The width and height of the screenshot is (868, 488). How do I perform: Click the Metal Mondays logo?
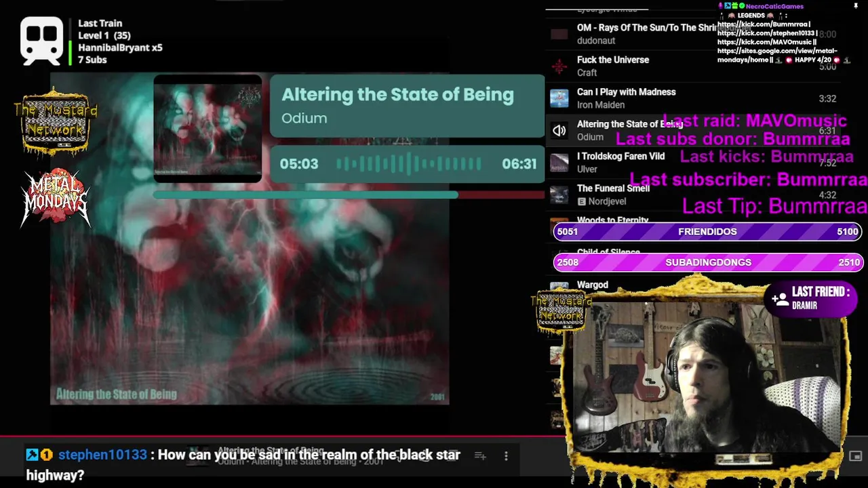pos(56,197)
